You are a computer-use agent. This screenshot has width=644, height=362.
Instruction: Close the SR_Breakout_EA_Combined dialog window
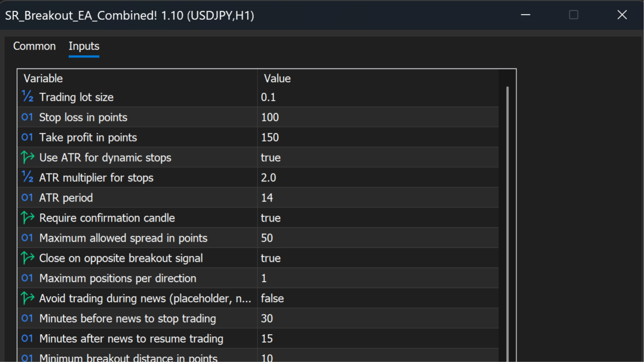pyautogui.click(x=622, y=15)
